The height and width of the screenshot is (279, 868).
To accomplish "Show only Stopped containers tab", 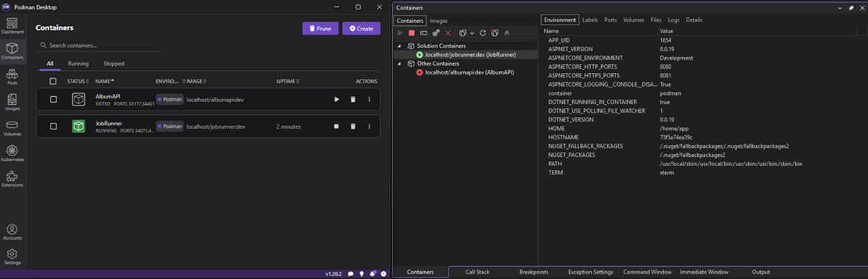I will pos(114,64).
